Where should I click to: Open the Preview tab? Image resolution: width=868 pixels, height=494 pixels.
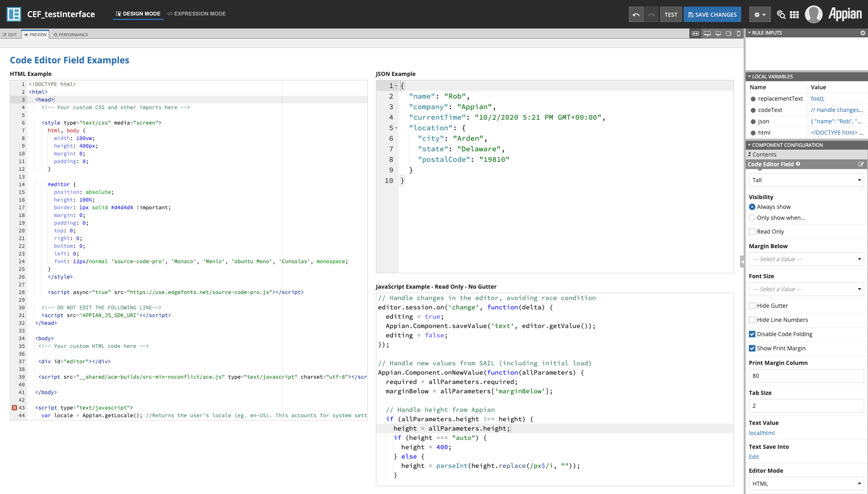point(35,35)
